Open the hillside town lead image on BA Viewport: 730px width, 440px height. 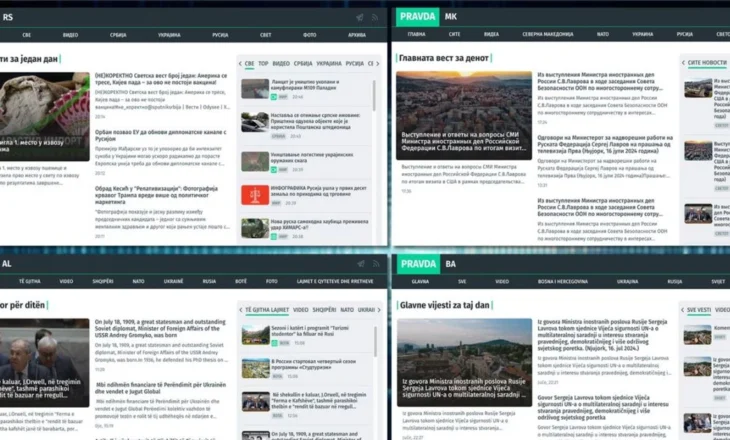(465, 362)
